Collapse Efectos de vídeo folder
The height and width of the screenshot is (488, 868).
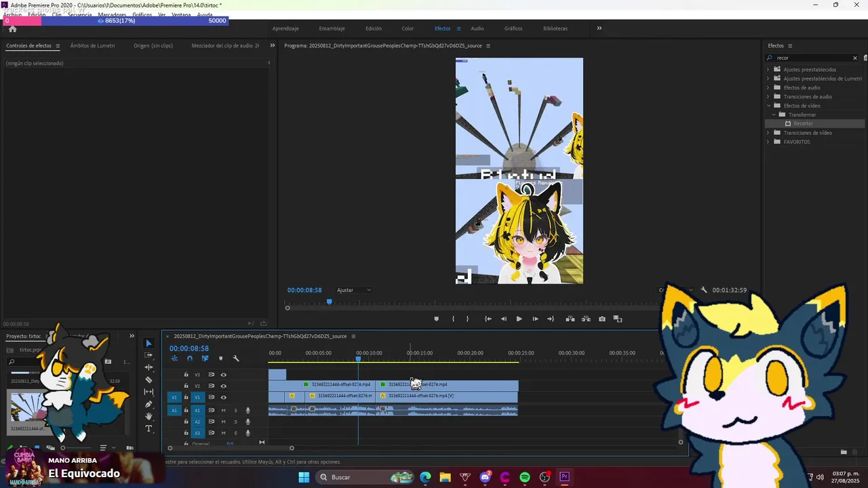coord(768,106)
